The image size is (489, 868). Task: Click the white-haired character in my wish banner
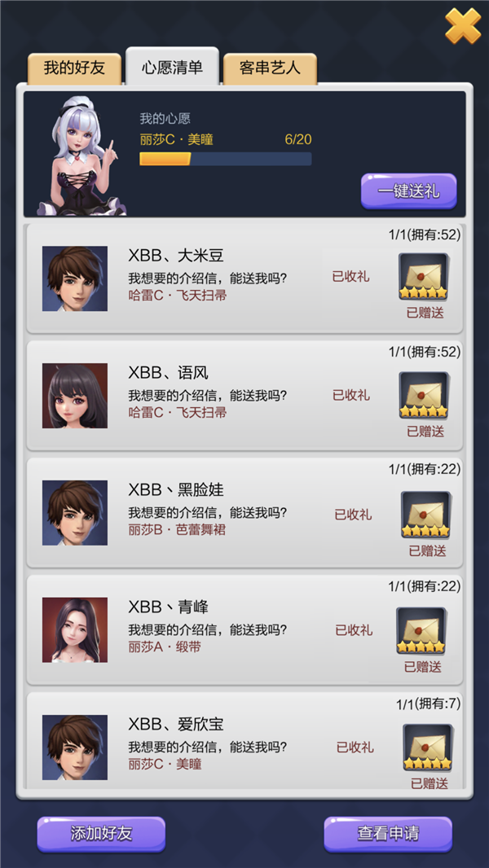(82, 156)
